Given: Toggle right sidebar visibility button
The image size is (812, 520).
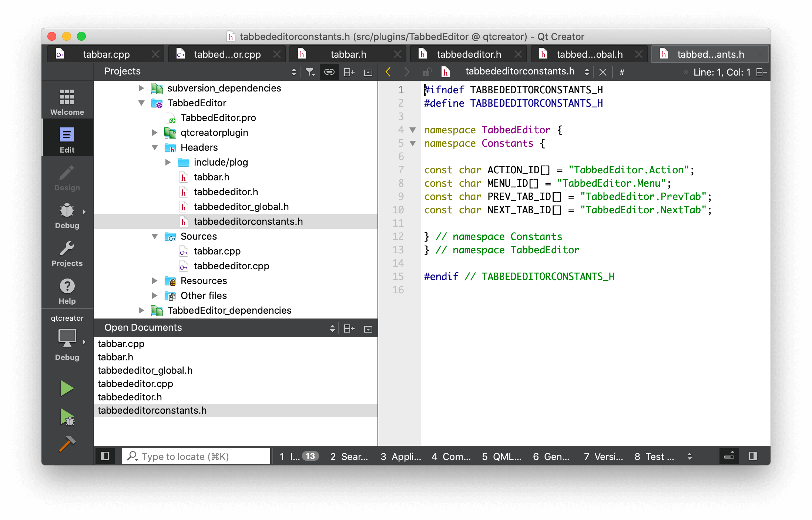Looking at the screenshot, I should click(x=753, y=456).
